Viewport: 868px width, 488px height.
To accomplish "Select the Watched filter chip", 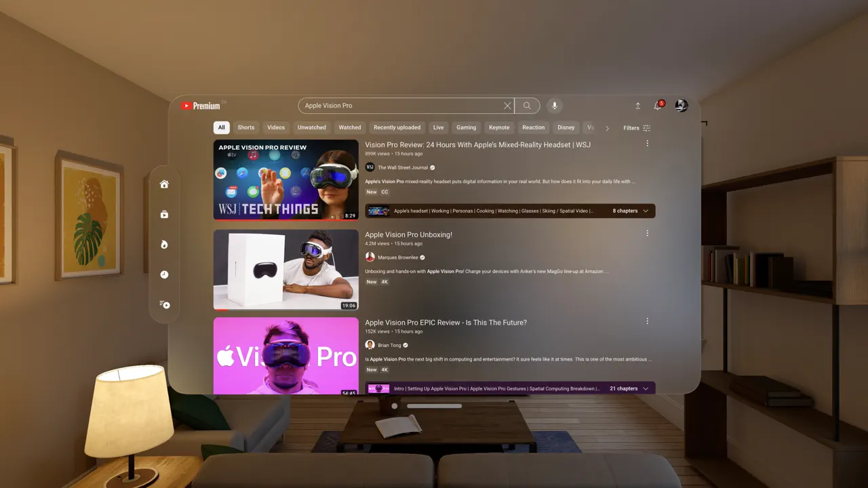I will (x=350, y=127).
